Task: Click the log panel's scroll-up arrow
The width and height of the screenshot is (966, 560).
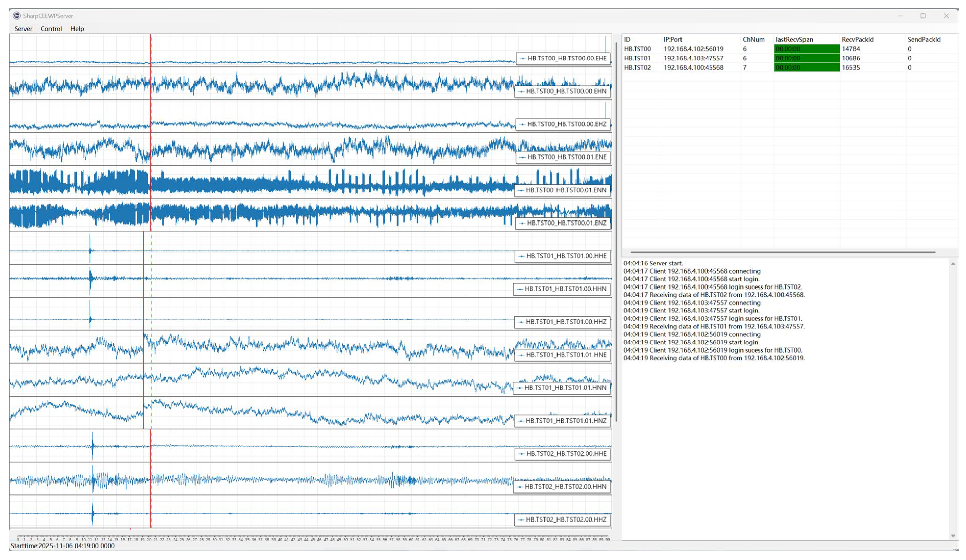Action: 953,264
